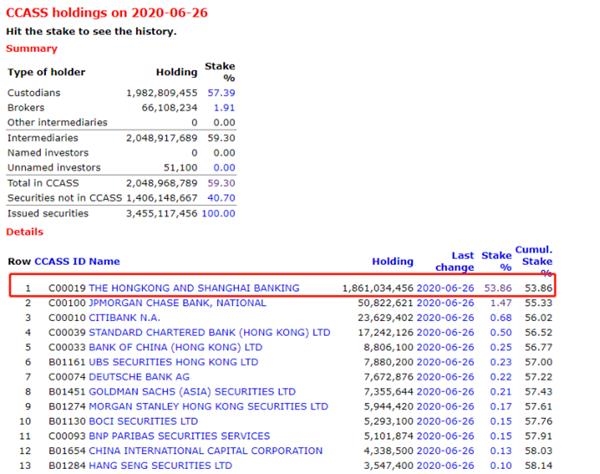
Task: Open CICC row last change date
Action: 445,451
